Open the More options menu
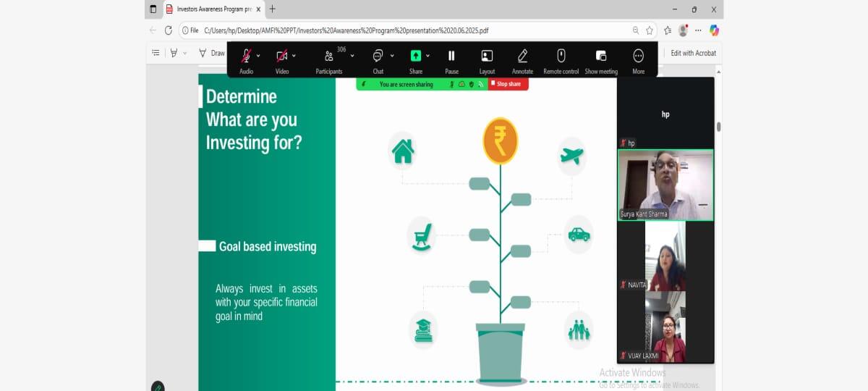The height and width of the screenshot is (391, 868). (x=638, y=56)
